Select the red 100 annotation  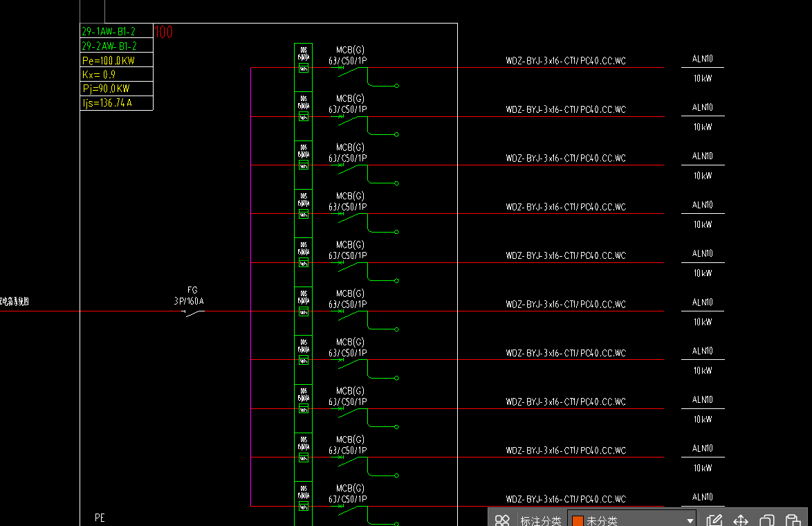click(x=164, y=32)
